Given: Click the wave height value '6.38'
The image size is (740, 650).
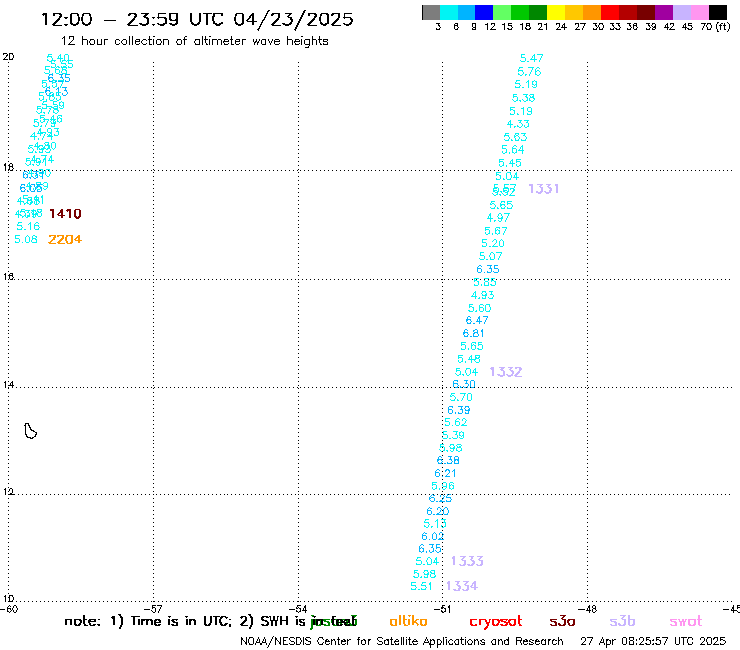Looking at the screenshot, I should click(x=448, y=460).
